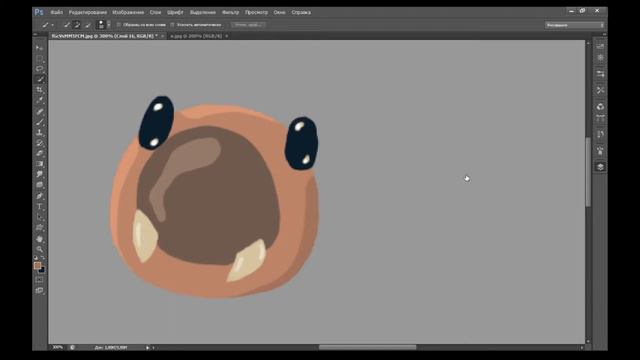Open the background color swatch picker
The width and height of the screenshot is (640, 360).
click(x=42, y=270)
